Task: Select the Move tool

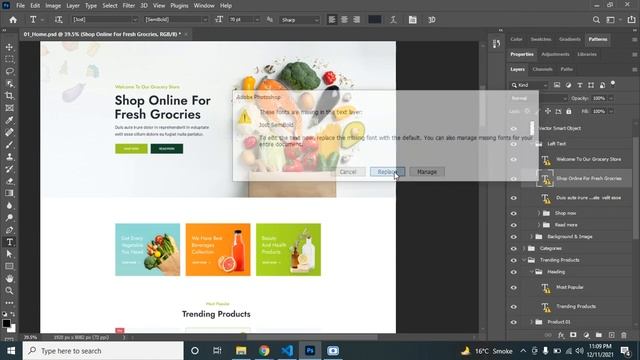Action: [x=9, y=47]
